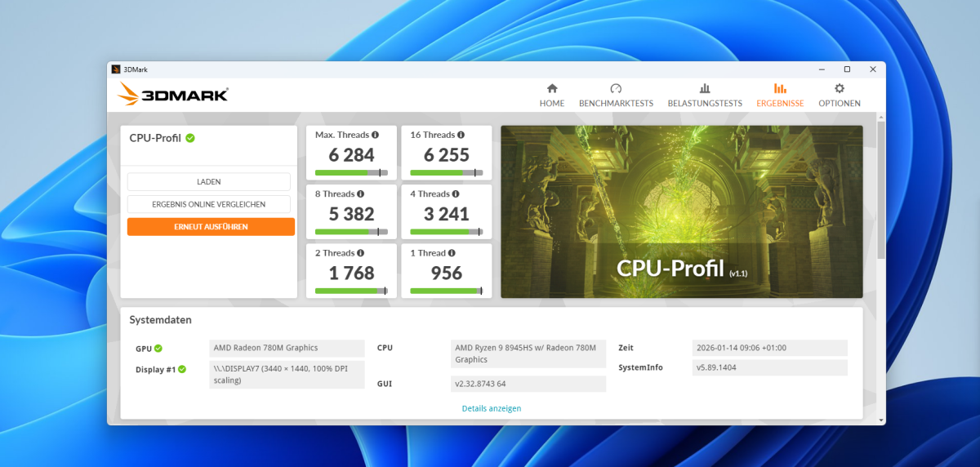Click info icon next to 2 Threads
Viewport: 980px width, 467px height.
point(361,252)
